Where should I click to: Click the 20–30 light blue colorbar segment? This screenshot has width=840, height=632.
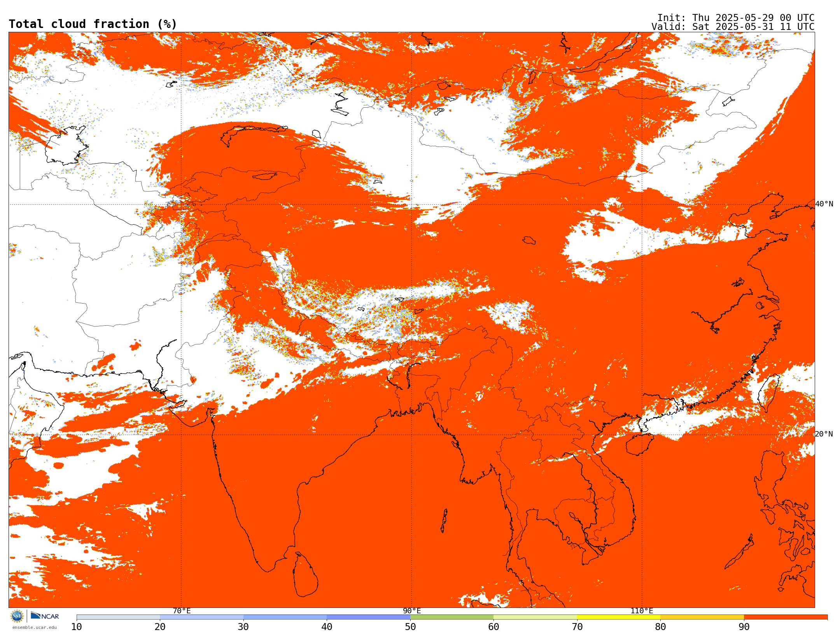[201, 617]
